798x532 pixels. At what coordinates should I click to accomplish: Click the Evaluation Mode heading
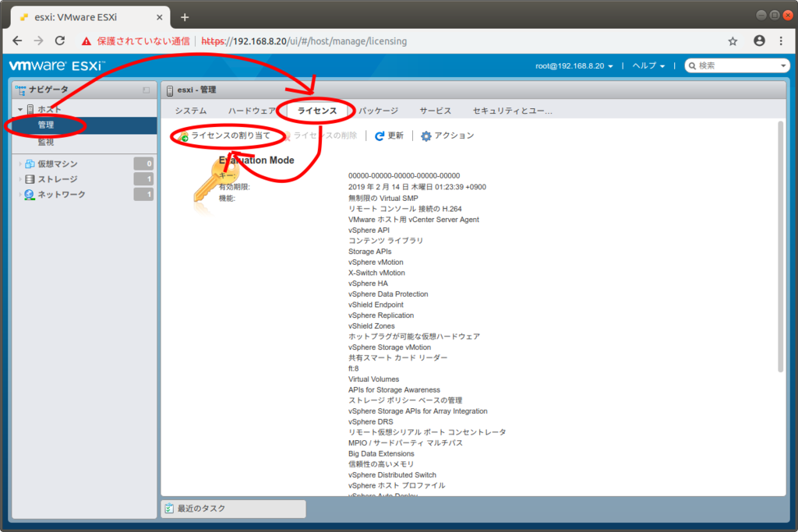[x=256, y=160]
